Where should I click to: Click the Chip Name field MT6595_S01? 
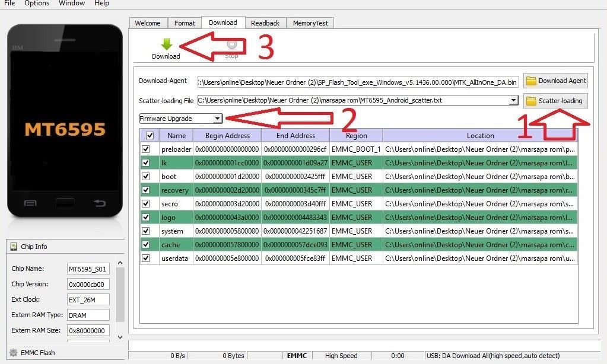[88, 269]
